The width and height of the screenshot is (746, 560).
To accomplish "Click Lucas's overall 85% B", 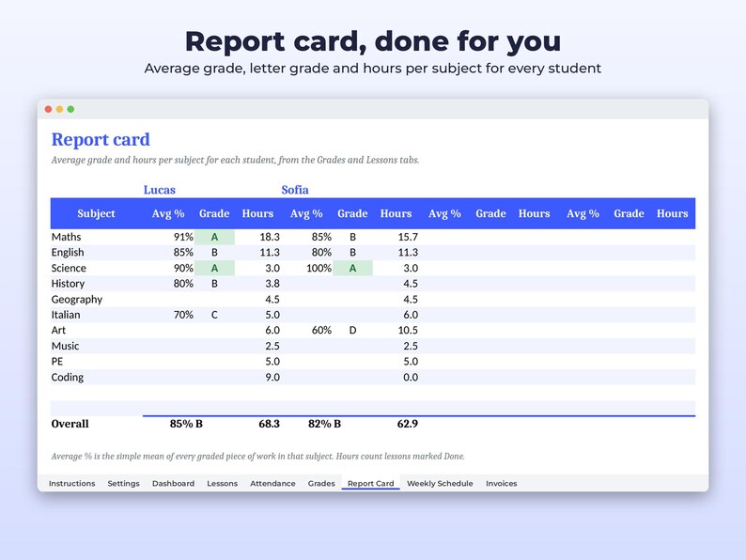I will click(186, 424).
